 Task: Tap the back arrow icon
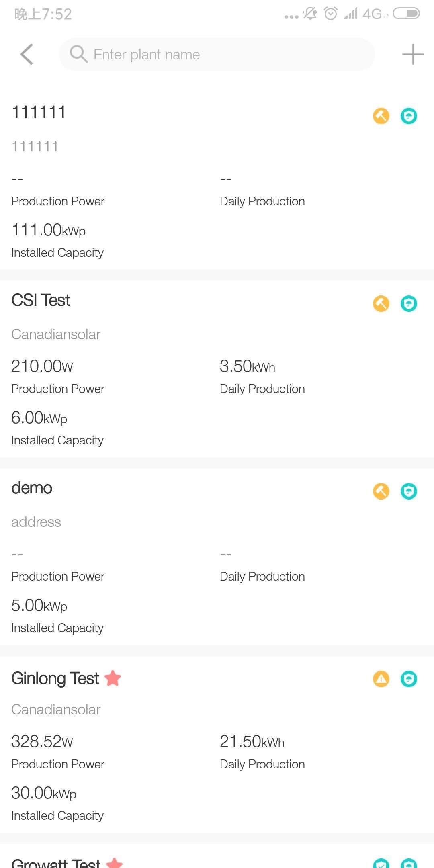[x=27, y=54]
